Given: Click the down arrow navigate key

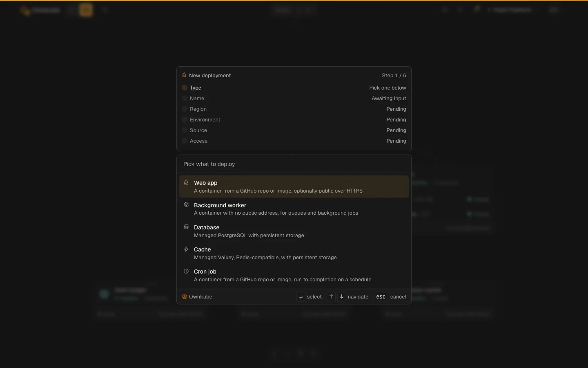Looking at the screenshot, I should (x=342, y=297).
